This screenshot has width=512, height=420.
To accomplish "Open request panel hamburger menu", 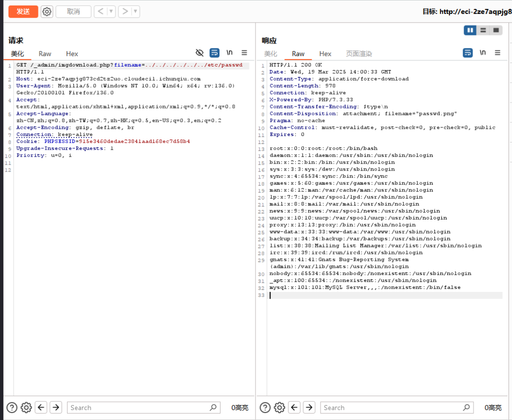I will coord(244,52).
